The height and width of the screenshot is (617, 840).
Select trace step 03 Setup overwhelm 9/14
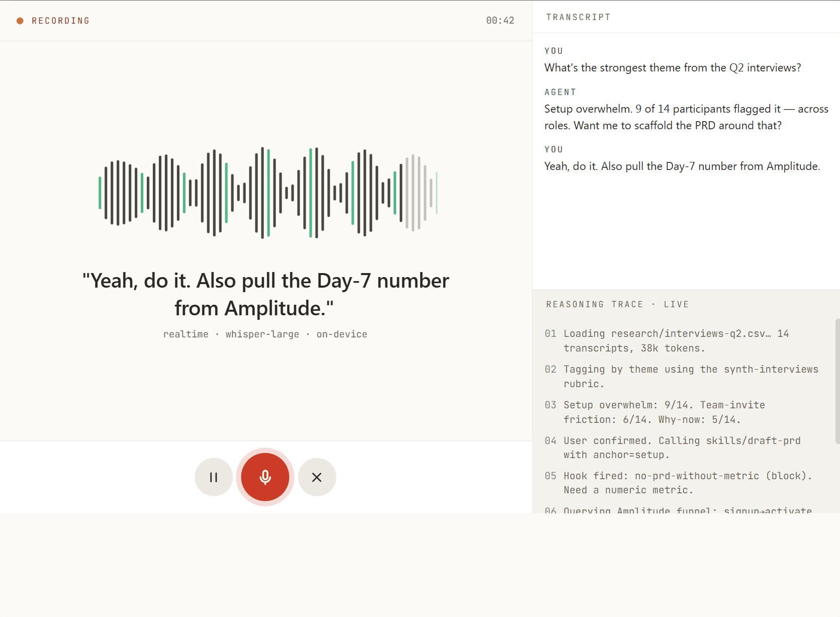tap(683, 412)
